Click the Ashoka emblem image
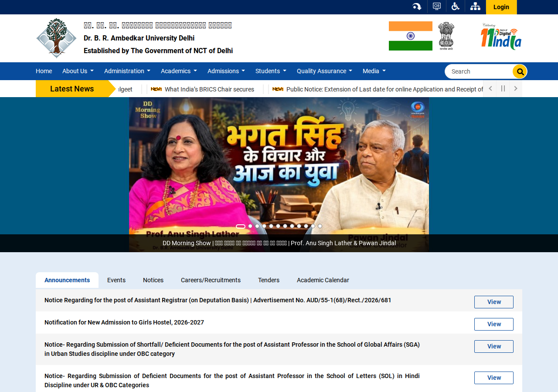 click(x=446, y=36)
